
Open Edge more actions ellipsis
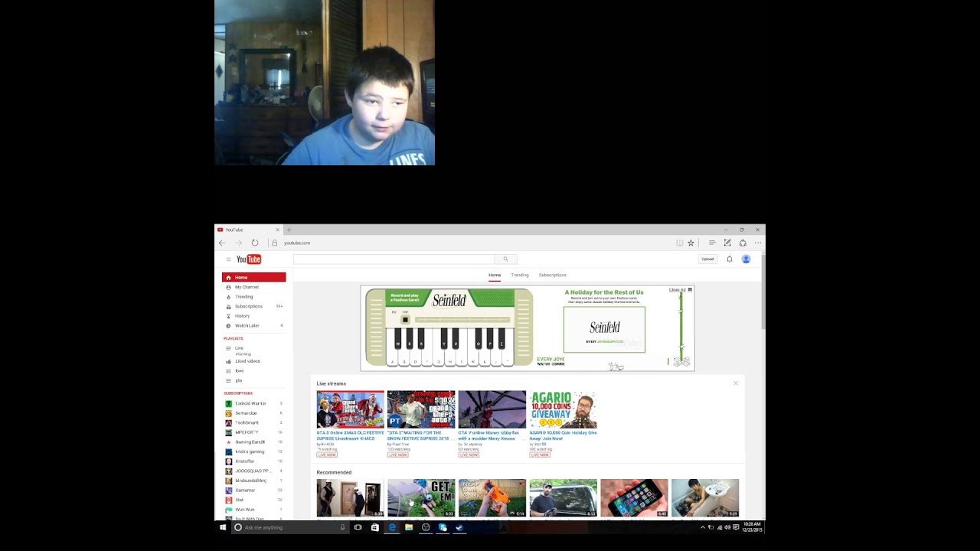click(x=758, y=243)
